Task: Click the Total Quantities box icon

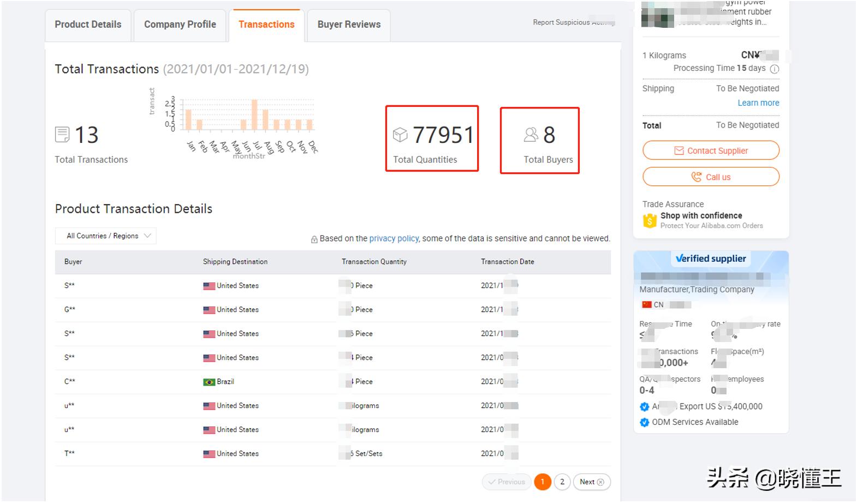Action: point(400,135)
